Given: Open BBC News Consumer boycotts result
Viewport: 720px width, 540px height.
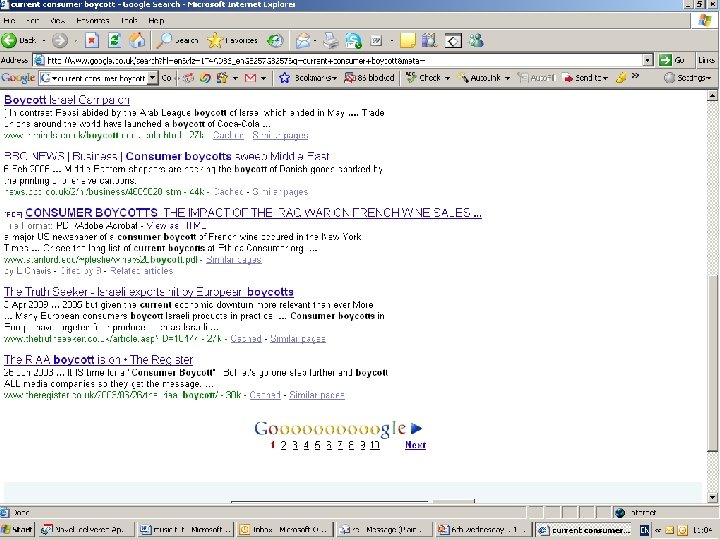Looking at the screenshot, I should tap(166, 156).
